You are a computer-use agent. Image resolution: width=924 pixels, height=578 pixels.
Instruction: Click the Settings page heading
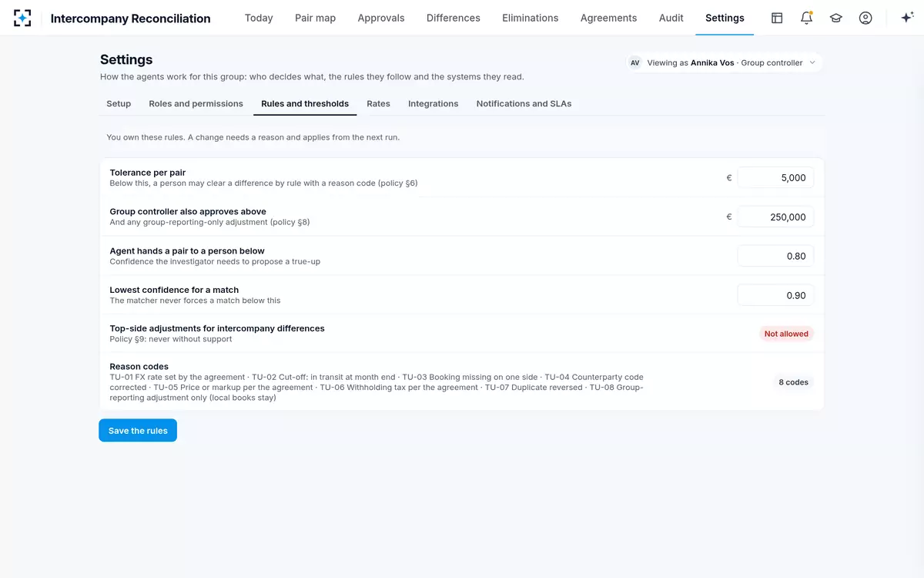126,59
